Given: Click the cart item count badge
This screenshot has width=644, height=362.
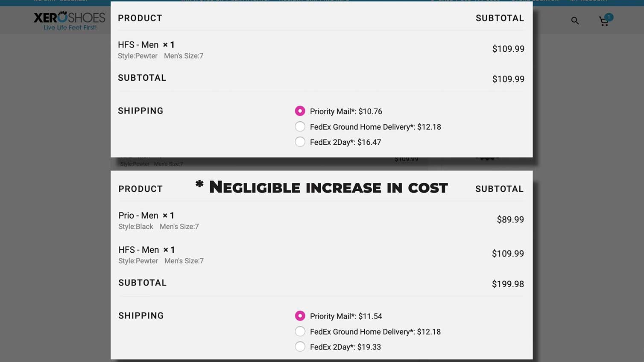Looking at the screenshot, I should point(609,17).
